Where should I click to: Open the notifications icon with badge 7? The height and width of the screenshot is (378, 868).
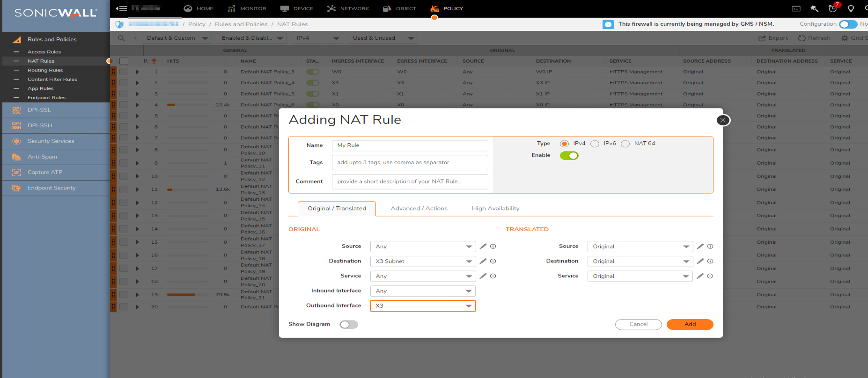tap(833, 8)
